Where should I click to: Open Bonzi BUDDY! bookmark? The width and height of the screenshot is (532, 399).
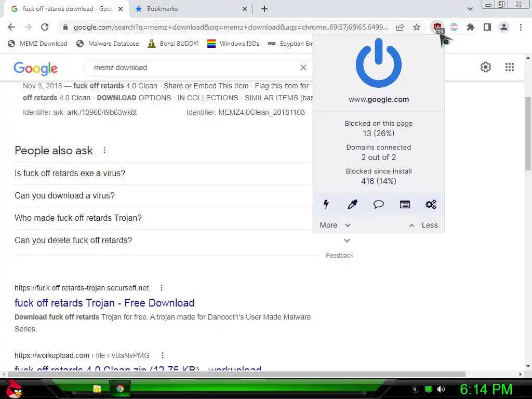pyautogui.click(x=173, y=44)
